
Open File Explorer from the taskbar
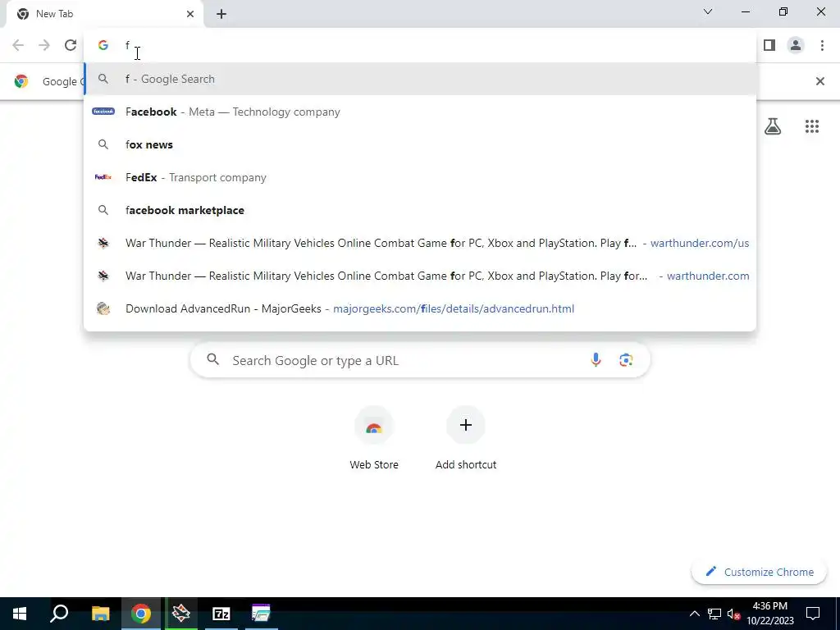[100, 614]
